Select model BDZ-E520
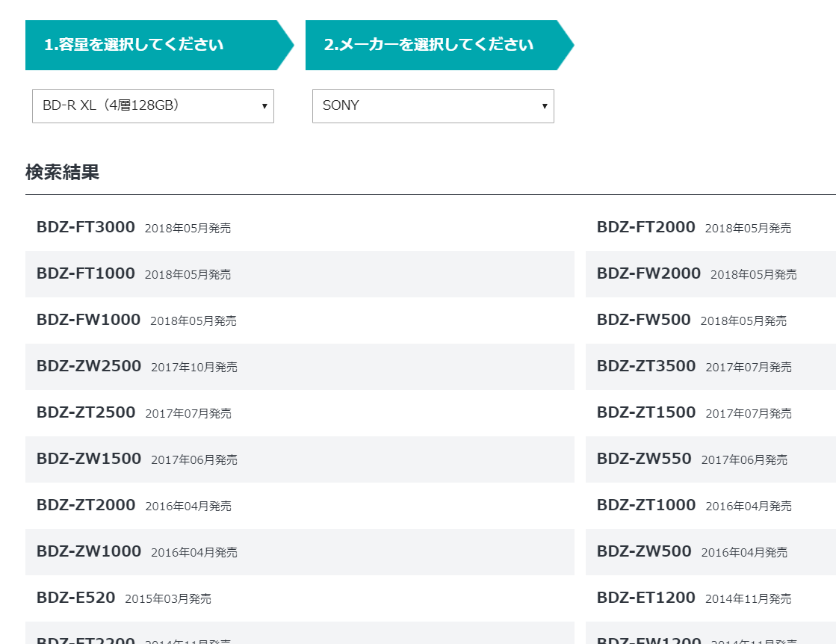 75,598
